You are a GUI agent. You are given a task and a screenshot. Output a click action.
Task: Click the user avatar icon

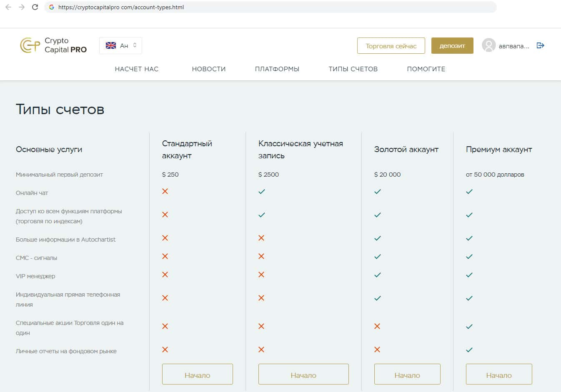[x=488, y=45]
